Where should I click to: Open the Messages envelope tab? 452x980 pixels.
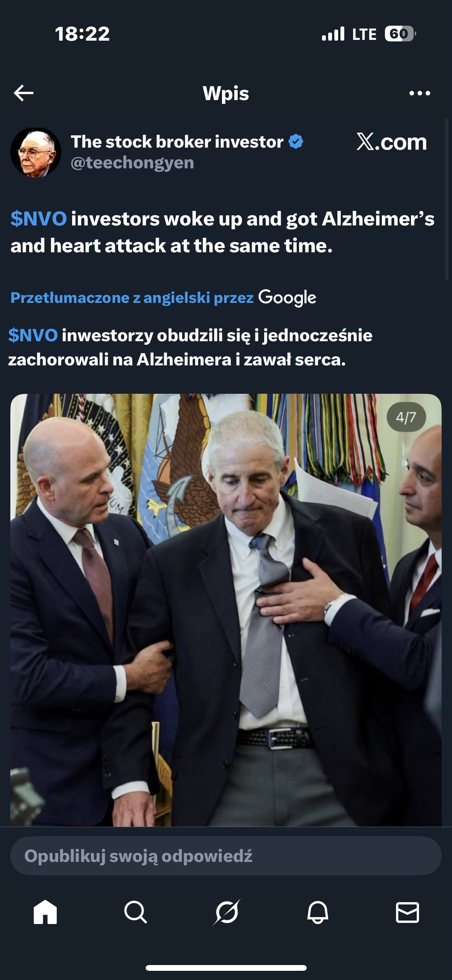(407, 912)
